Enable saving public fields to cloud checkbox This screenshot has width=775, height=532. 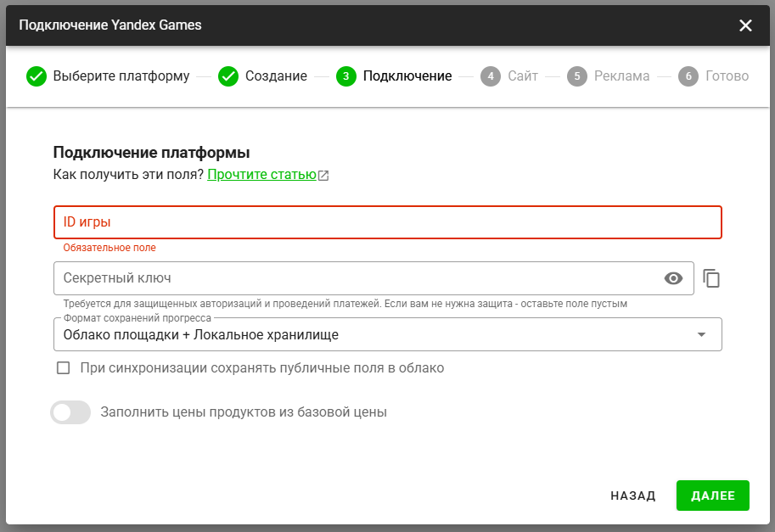pyautogui.click(x=64, y=368)
